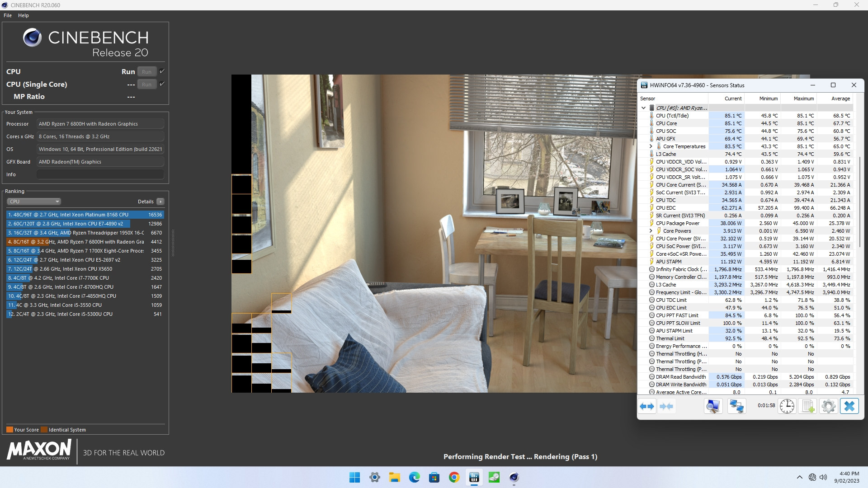Screen dimensions: 868x488
Task: Open Windows Start menu
Action: coord(355,477)
